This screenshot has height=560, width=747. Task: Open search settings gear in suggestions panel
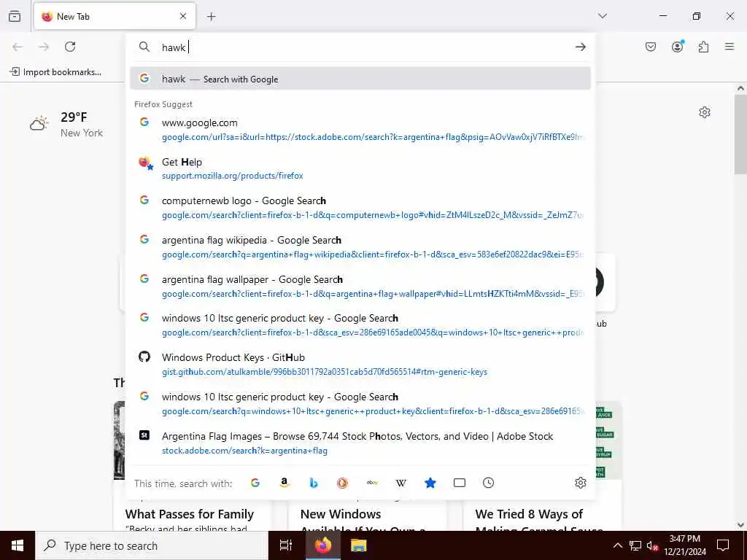coord(580,483)
